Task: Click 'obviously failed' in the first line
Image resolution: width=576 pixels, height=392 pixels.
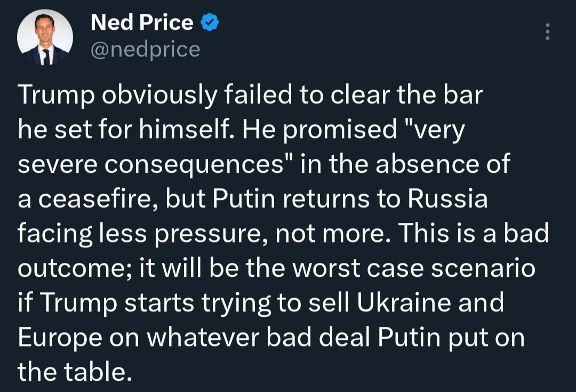Action: tap(196, 95)
